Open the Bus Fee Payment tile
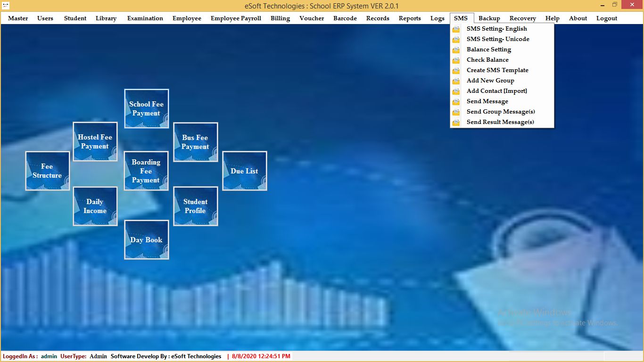 (x=195, y=142)
